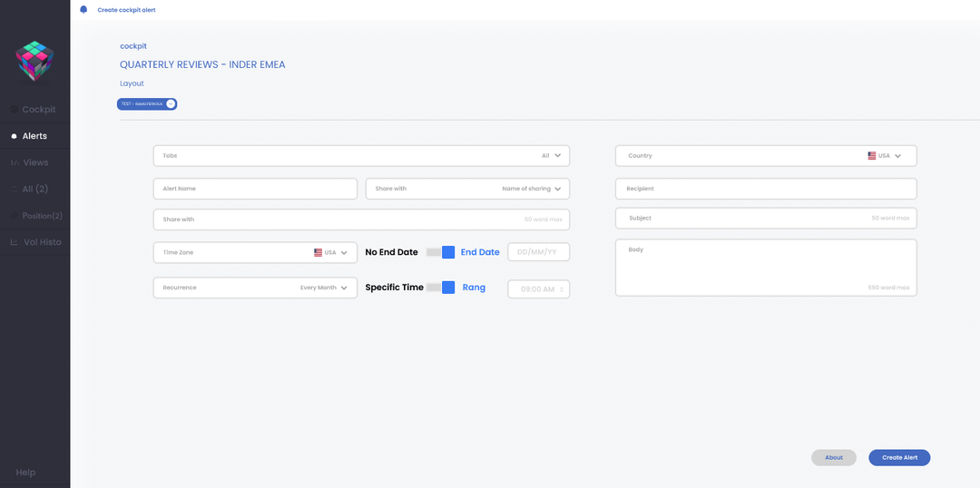Click the blue Rang label

coord(474,288)
